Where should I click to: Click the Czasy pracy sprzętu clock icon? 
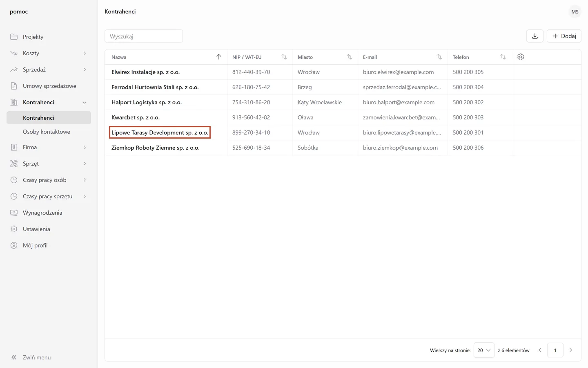14,196
